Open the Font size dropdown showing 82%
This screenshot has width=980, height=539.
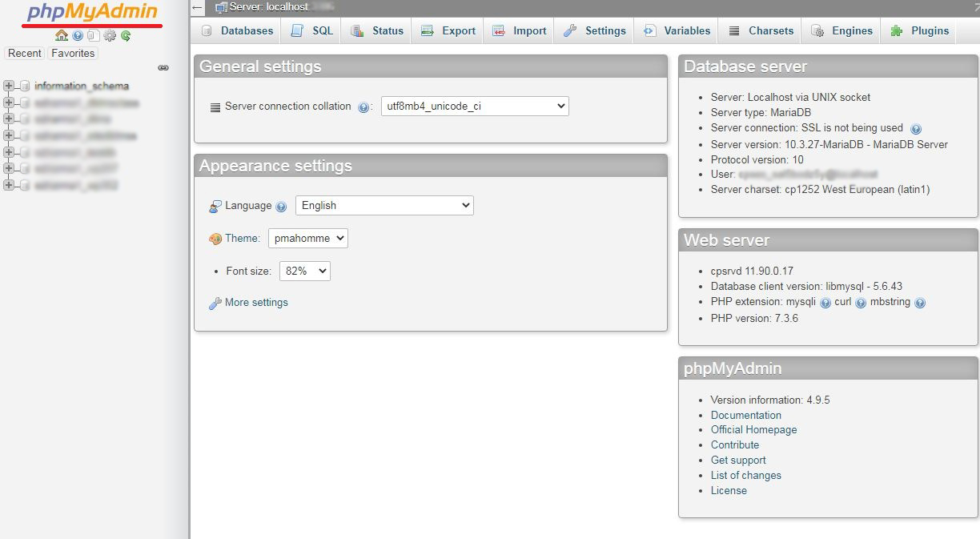click(305, 271)
